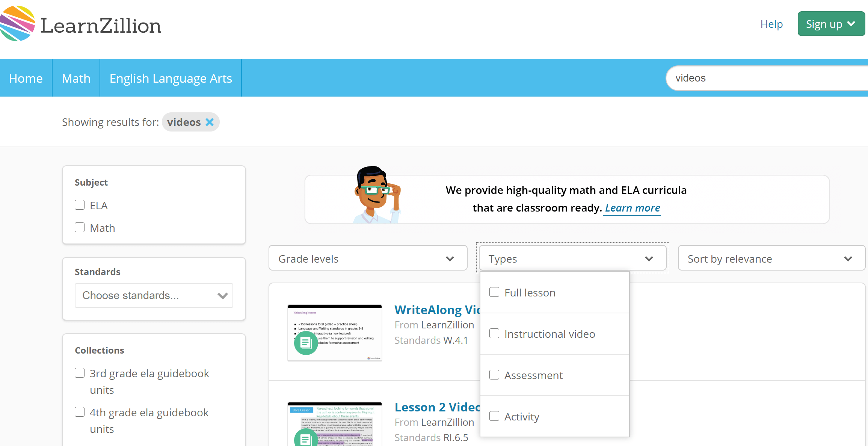Select the Full lesson type checkbox

pos(494,292)
